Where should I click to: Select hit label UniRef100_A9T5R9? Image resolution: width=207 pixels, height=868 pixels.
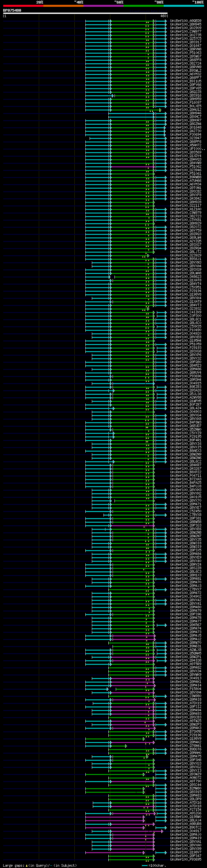(x=186, y=664)
